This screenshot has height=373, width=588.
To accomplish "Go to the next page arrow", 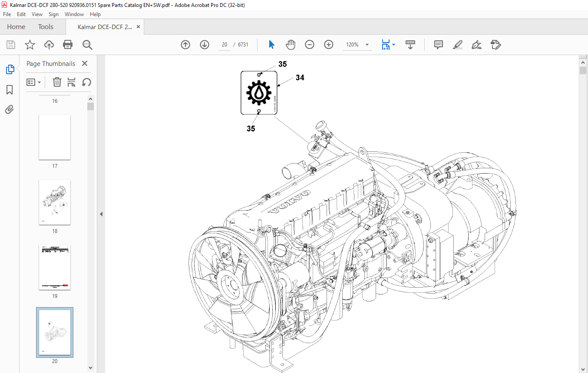I will (x=205, y=45).
